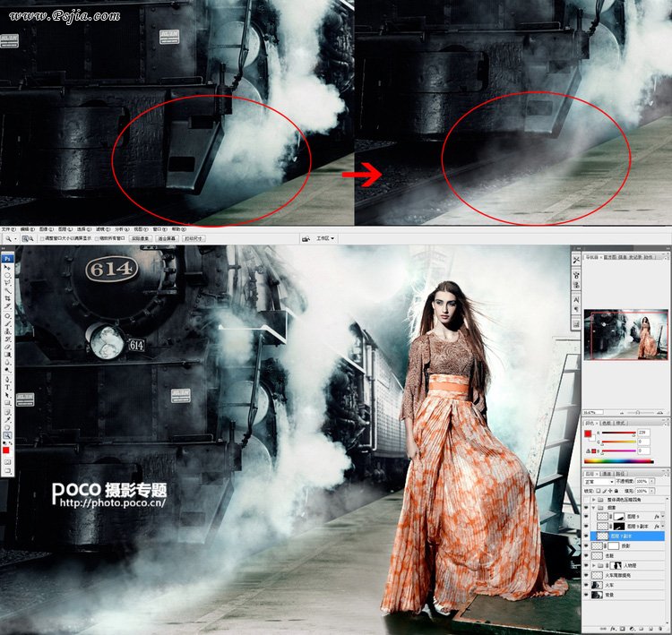Click the Bridge launch icon near workspace menu

click(307, 239)
